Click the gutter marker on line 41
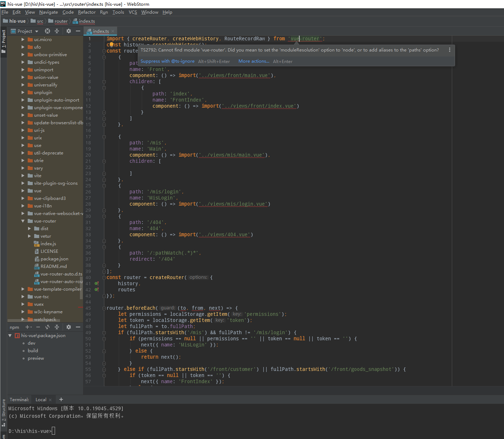The height and width of the screenshot is (439, 504). tap(96, 283)
